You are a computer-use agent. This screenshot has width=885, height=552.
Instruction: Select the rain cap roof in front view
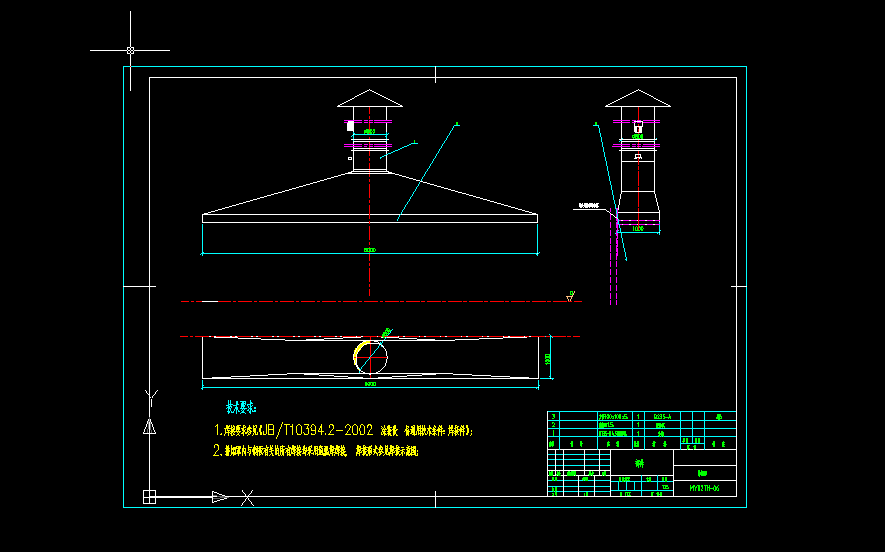(370, 98)
